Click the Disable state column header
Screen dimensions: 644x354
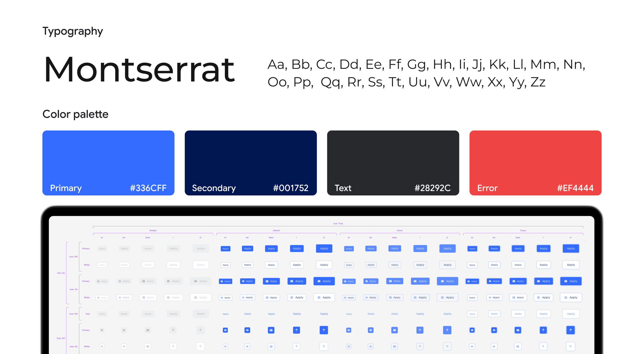[153, 230]
